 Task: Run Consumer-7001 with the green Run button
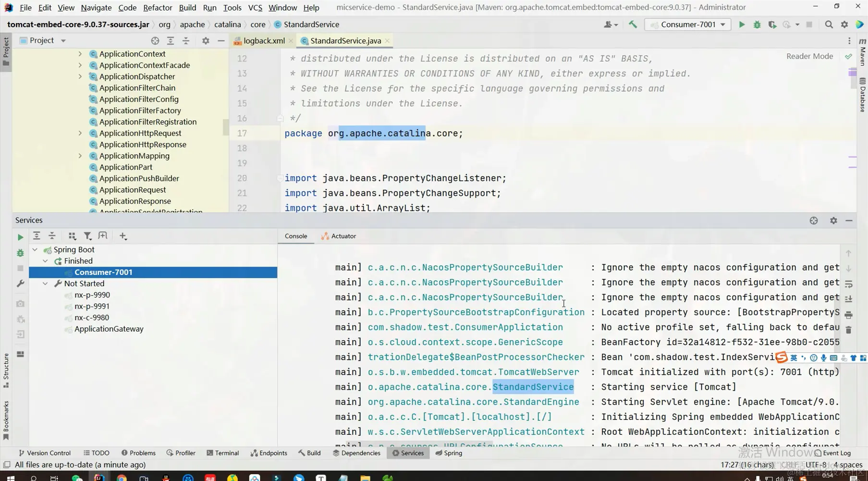tap(742, 25)
